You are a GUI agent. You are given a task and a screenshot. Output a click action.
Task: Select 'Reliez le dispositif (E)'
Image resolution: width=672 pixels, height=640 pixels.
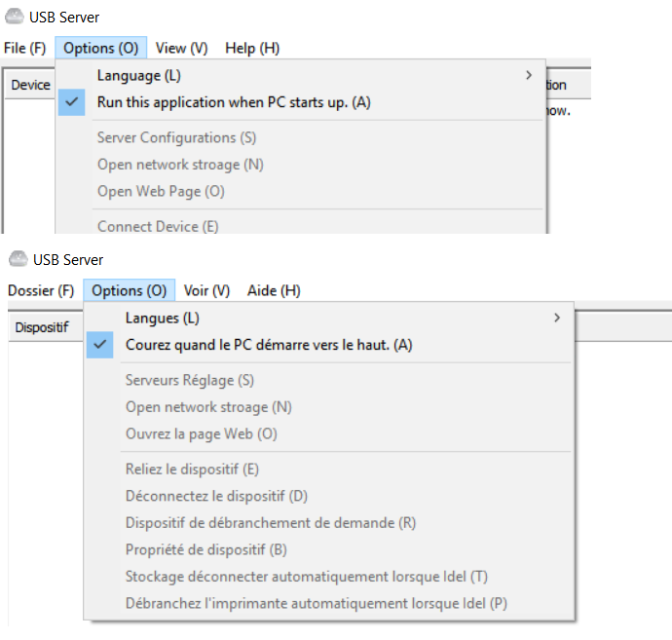point(192,470)
